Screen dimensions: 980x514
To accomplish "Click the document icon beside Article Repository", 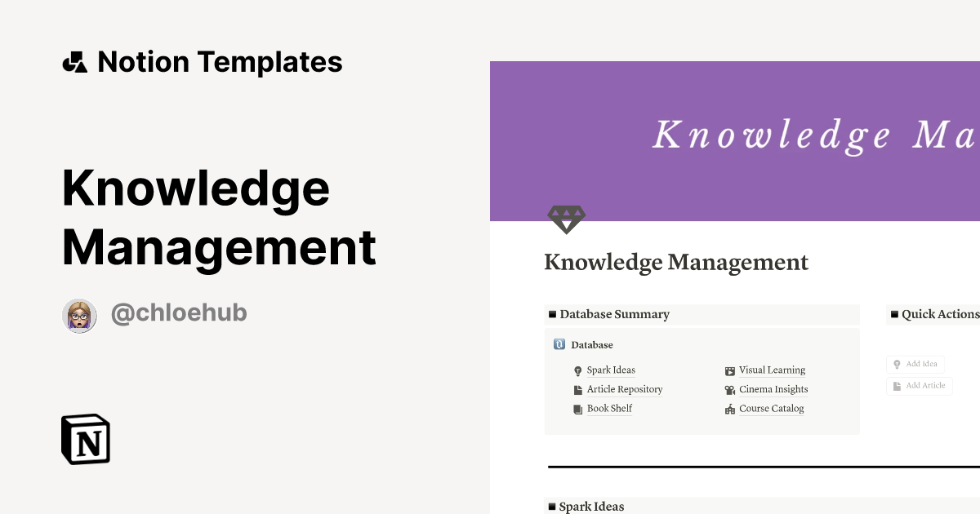I will tap(578, 390).
